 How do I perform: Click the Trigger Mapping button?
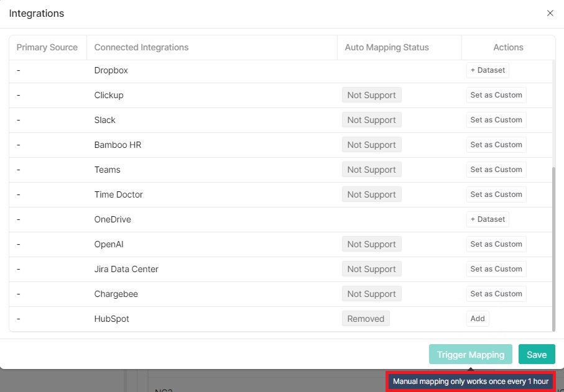click(470, 354)
